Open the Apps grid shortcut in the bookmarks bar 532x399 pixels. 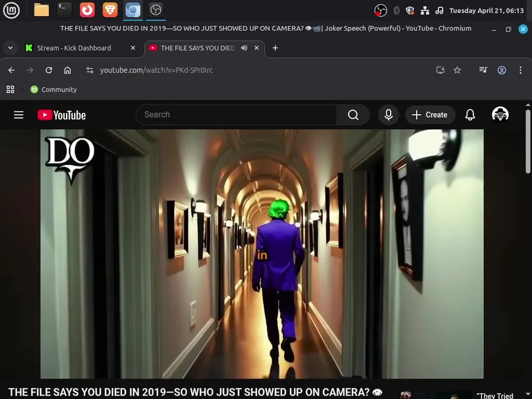tap(11, 89)
